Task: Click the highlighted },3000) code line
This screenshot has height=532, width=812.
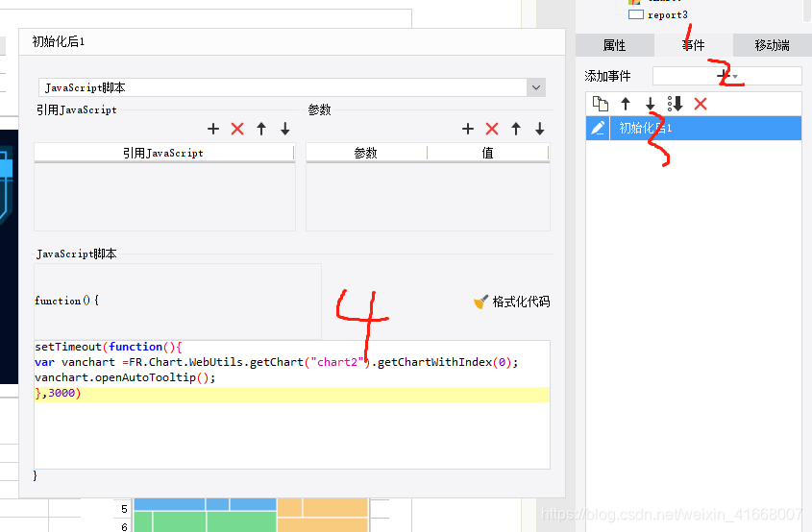Action: pos(292,394)
